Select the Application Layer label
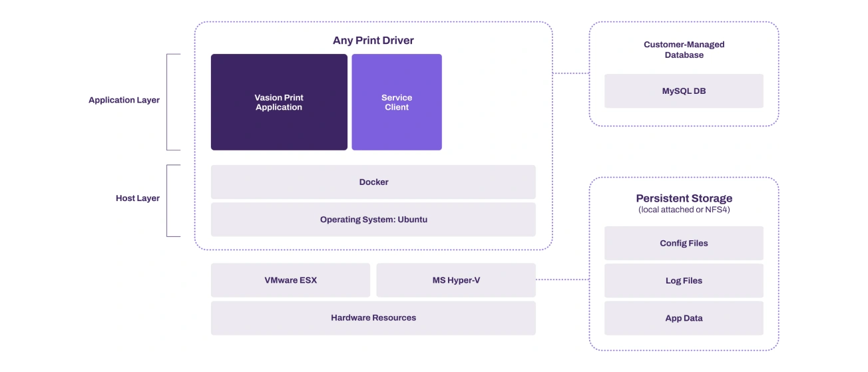Viewport: 868px width, 372px height. (x=124, y=100)
